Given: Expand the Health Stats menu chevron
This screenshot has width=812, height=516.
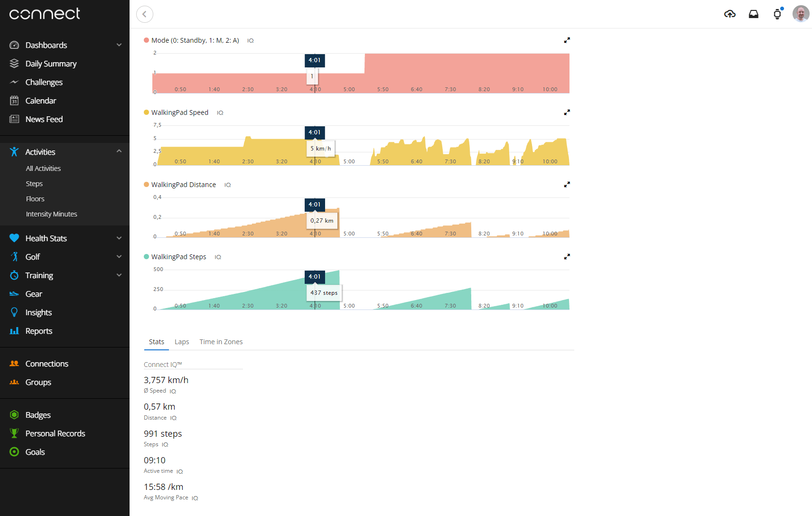Looking at the screenshot, I should click(x=119, y=238).
